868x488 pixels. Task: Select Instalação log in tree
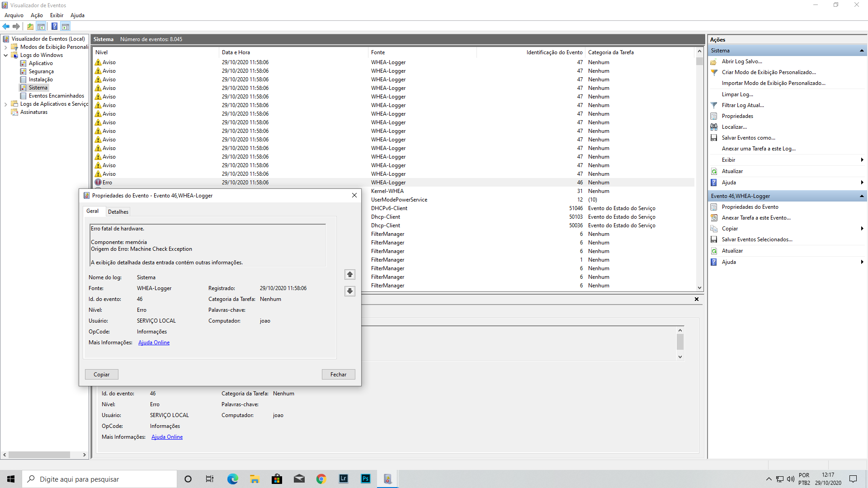[x=41, y=80]
